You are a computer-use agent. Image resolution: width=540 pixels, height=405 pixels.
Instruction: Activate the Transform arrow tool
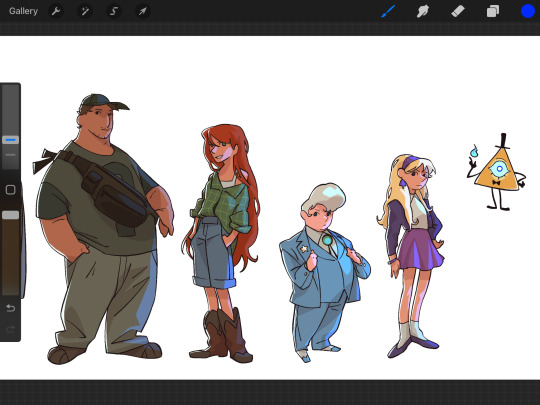pyautogui.click(x=142, y=11)
